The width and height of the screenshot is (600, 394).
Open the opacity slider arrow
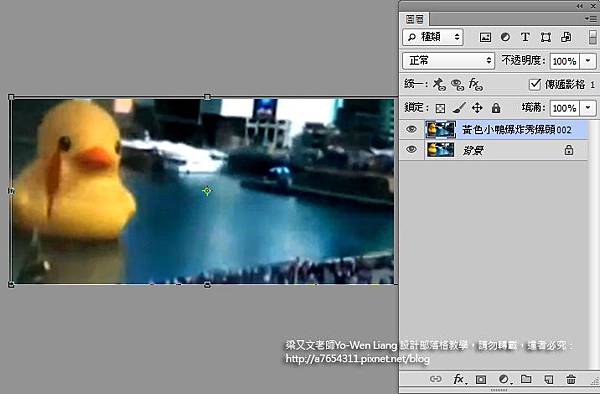tap(588, 61)
